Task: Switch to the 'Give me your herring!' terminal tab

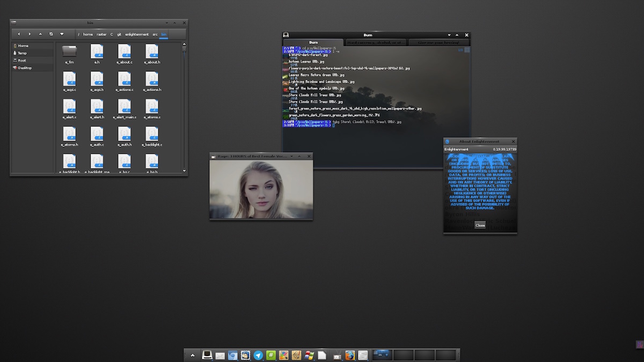Action: point(439,42)
